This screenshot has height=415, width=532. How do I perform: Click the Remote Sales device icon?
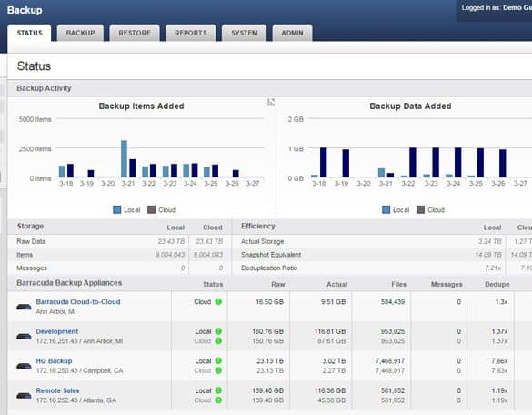(24, 396)
